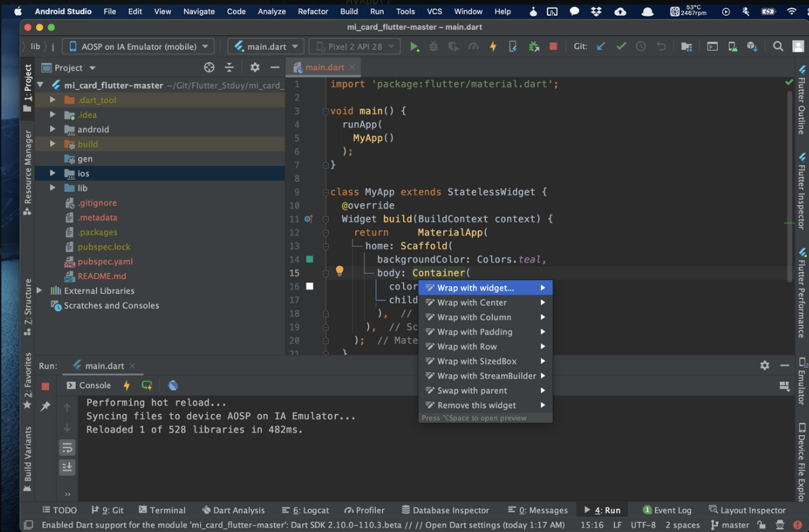809x532 pixels.
Task: Open the Event Log
Action: (667, 510)
